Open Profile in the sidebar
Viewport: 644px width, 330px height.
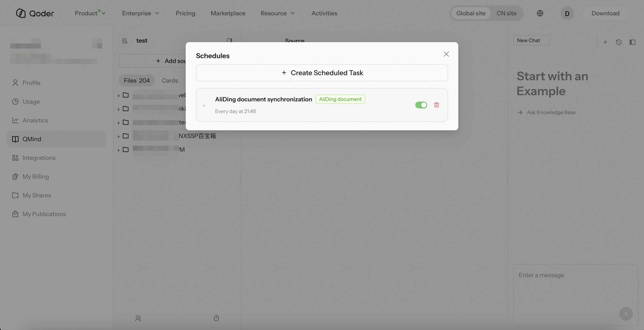tap(56, 83)
